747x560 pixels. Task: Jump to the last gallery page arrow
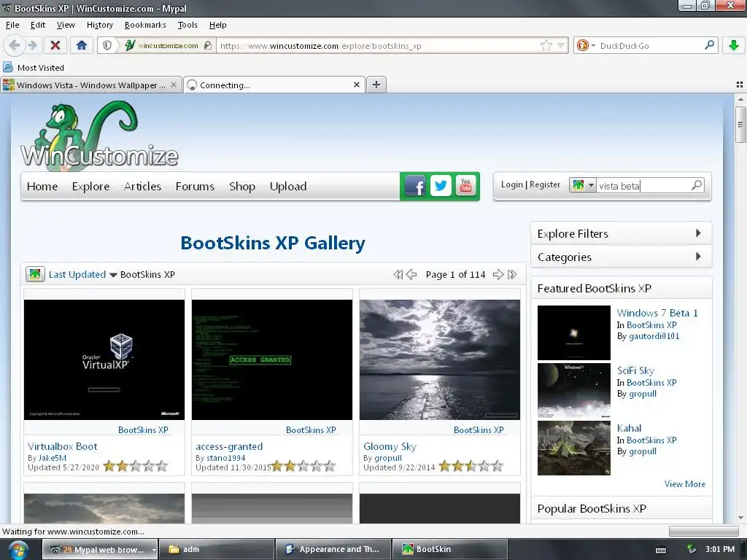[512, 275]
